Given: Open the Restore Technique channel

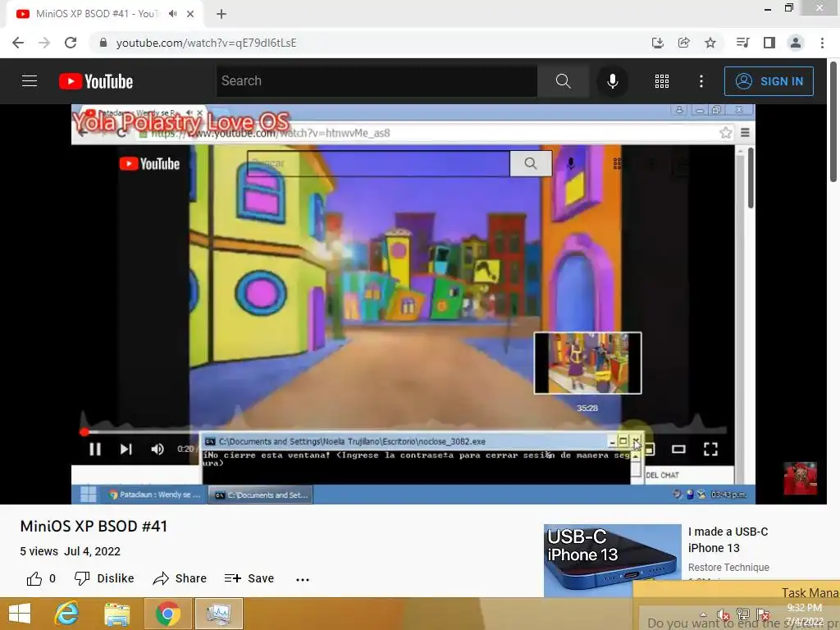Looking at the screenshot, I should pyautogui.click(x=728, y=568).
